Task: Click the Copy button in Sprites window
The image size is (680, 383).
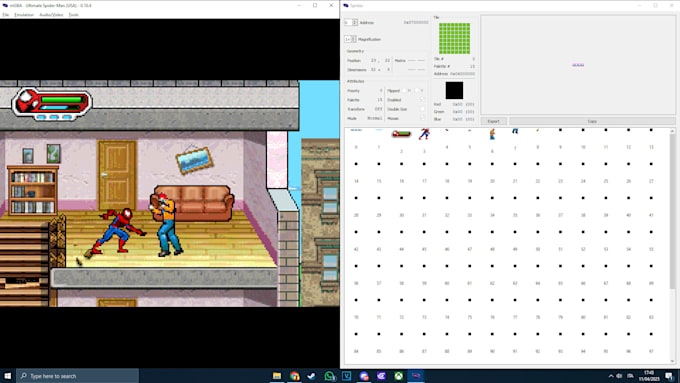Action: 592,121
